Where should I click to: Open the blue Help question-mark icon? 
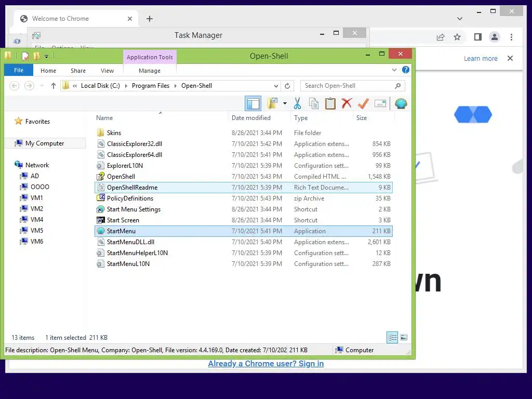(405, 70)
